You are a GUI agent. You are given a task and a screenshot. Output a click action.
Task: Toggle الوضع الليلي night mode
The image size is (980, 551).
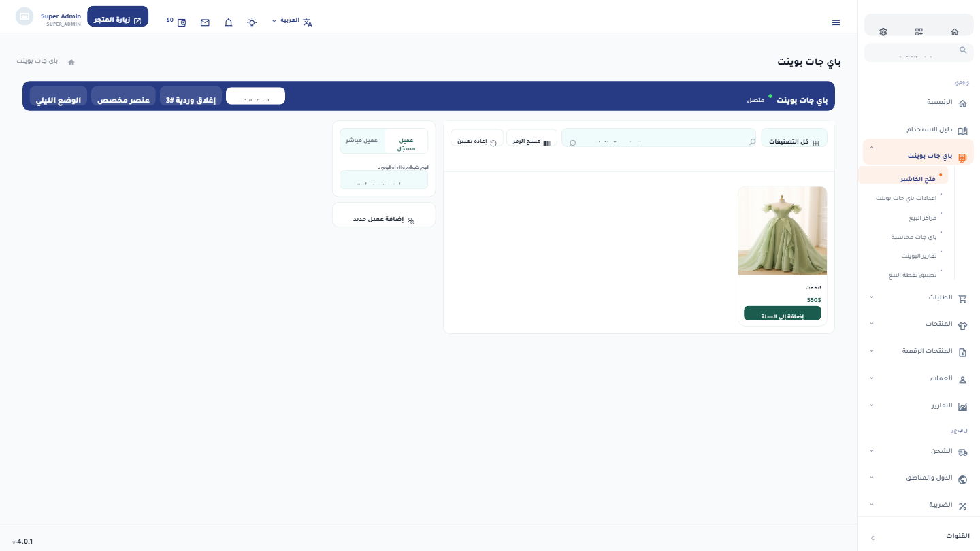pyautogui.click(x=58, y=100)
